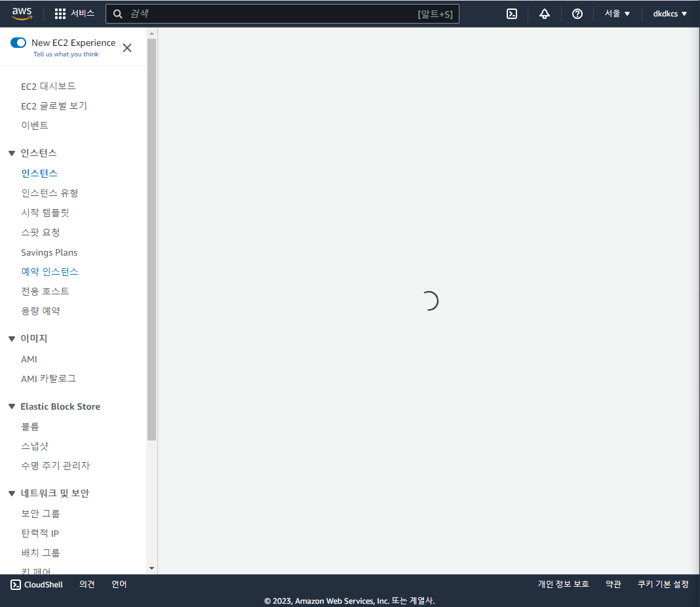Image resolution: width=700 pixels, height=607 pixels.
Task: Open 약관 terms link
Action: (x=613, y=584)
